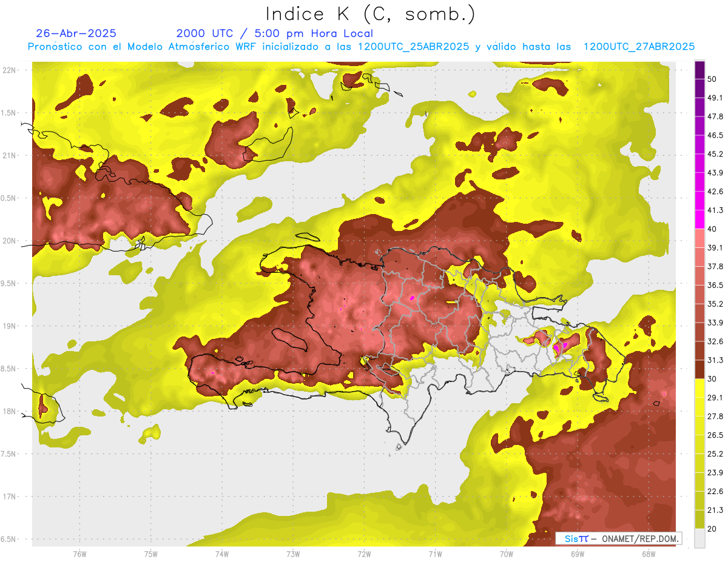
Task: Click the latitude label '19N'
Action: tap(9, 326)
